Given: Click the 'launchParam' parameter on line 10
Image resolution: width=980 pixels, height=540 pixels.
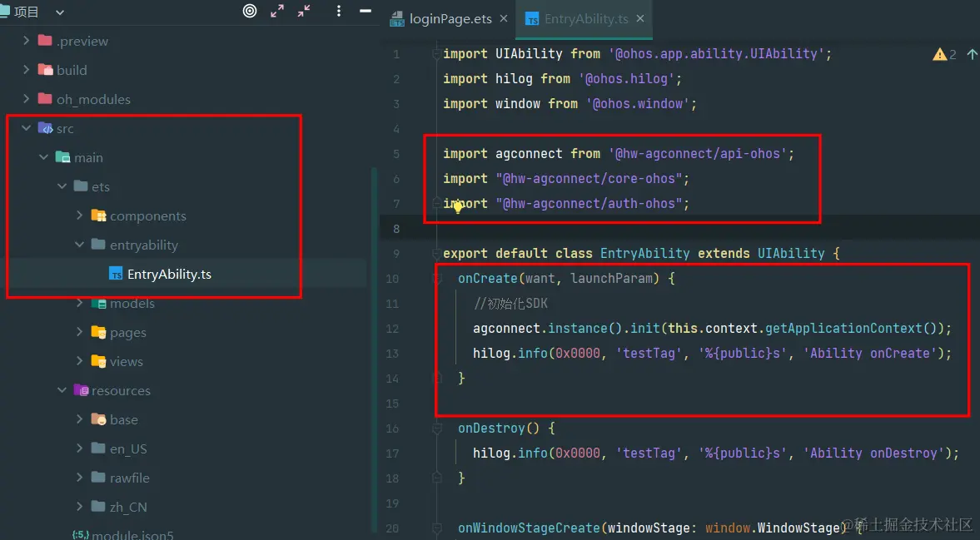Looking at the screenshot, I should (x=610, y=279).
